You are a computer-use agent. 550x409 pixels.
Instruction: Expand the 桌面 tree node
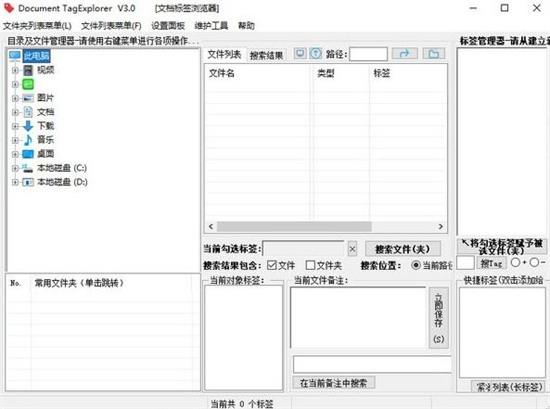(15, 154)
